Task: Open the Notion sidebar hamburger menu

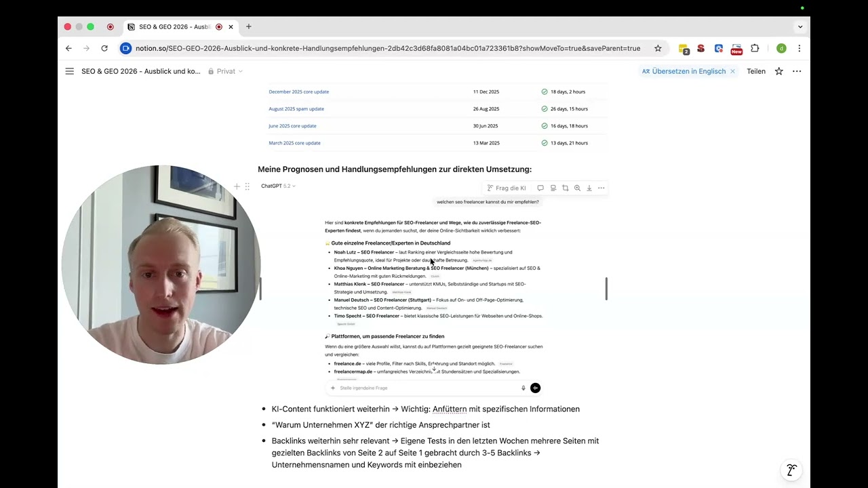Action: point(69,71)
